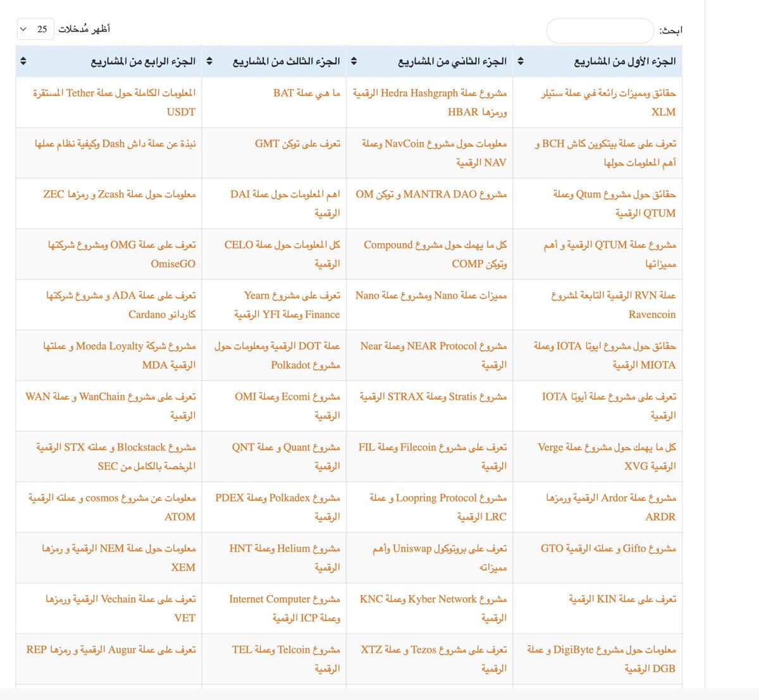
Task: Focus the ابحث search field
Action: click(600, 30)
